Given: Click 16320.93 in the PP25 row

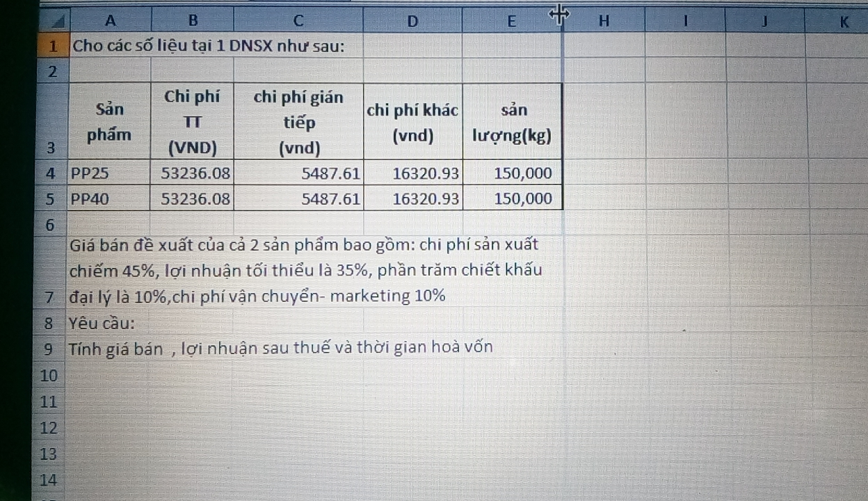Looking at the screenshot, I should coord(413,173).
